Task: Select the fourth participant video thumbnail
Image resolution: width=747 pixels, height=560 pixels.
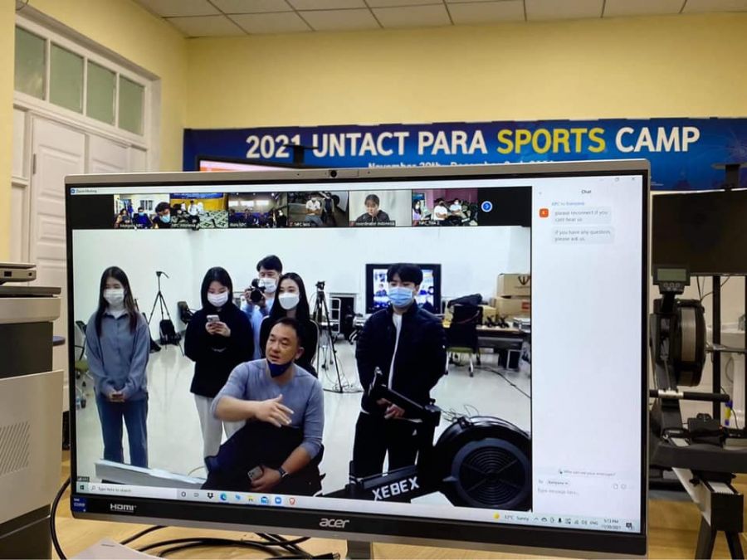Action: (318, 208)
